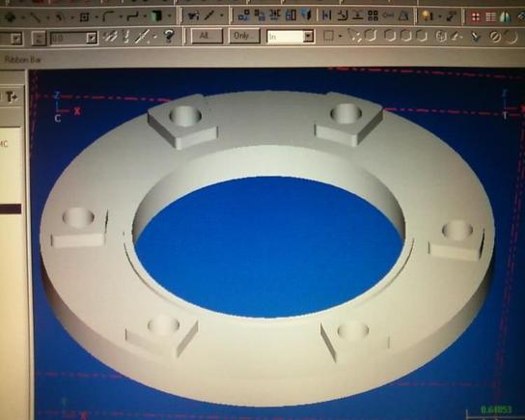This screenshot has height=420, width=525.
Task: Click the top-left bolt hole on flange
Action: click(185, 116)
